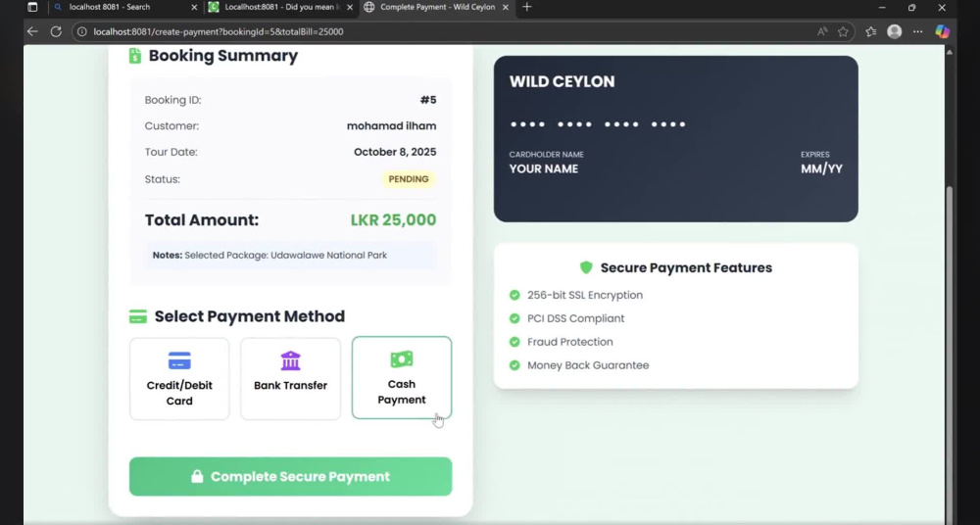Go back with browser back arrow
The width and height of the screenshot is (980, 525).
(x=32, y=31)
